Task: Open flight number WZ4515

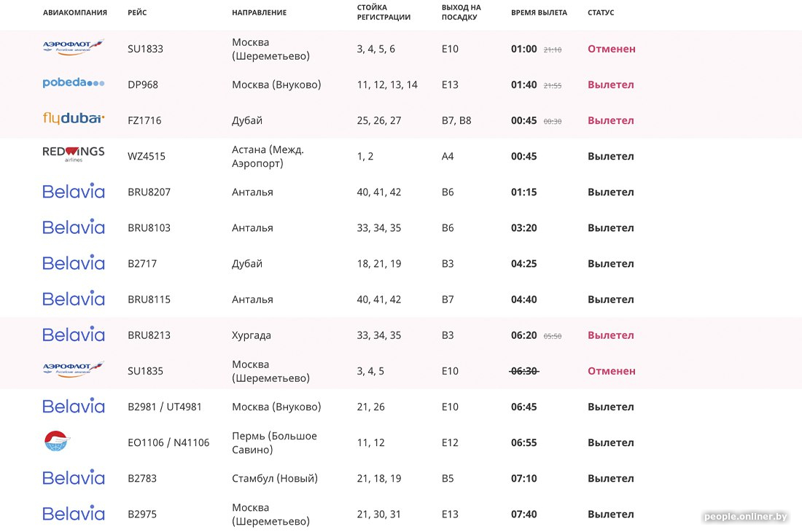Action: (145, 156)
